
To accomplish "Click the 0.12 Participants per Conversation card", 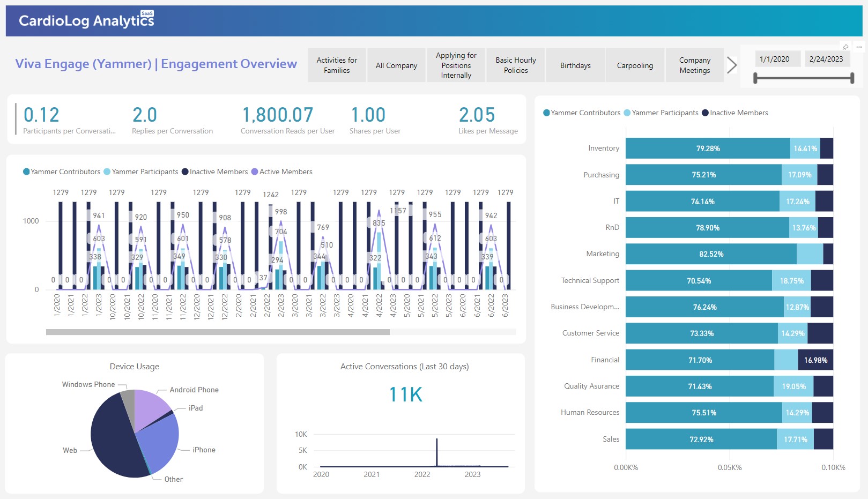I will tap(69, 120).
